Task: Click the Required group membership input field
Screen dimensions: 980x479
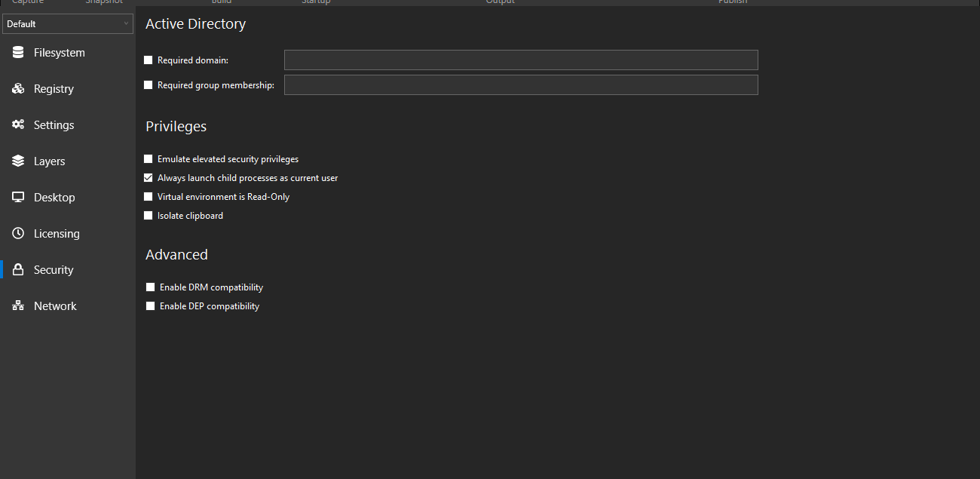Action: 520,84
